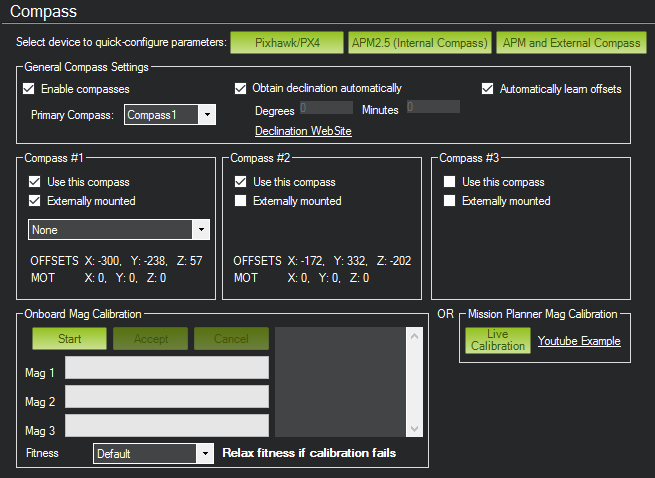655x478 pixels.
Task: Enable Compass #2 Externally mounted
Action: pos(241,201)
